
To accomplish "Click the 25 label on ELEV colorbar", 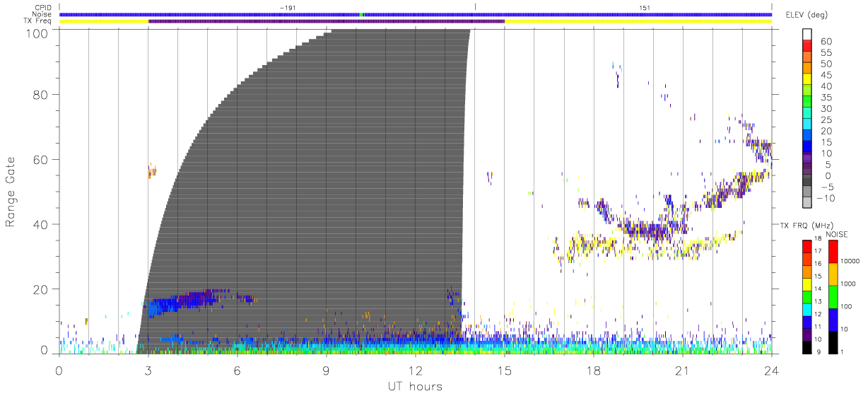I will (x=828, y=120).
